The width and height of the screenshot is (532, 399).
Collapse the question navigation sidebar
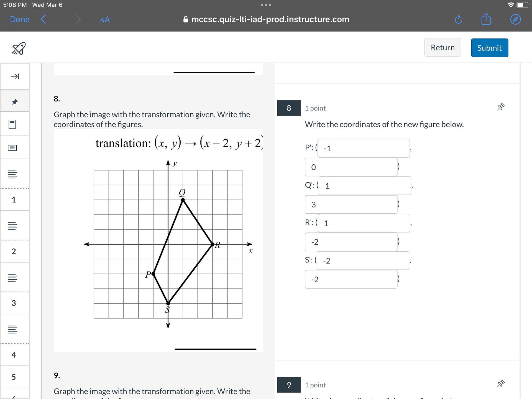15,76
